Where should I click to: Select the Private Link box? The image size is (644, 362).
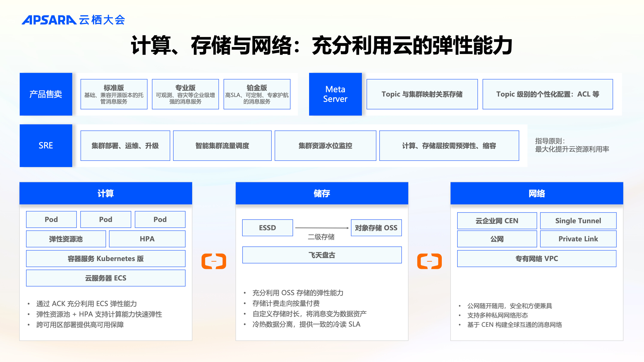[x=578, y=239]
